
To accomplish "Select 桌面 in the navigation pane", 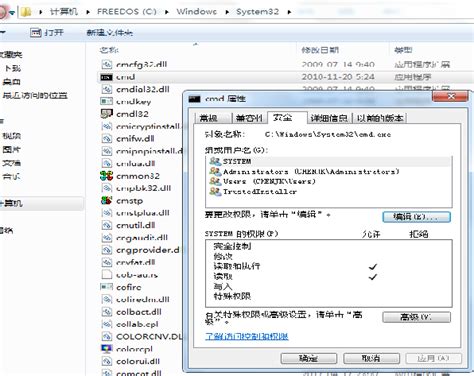I will 11,82.
